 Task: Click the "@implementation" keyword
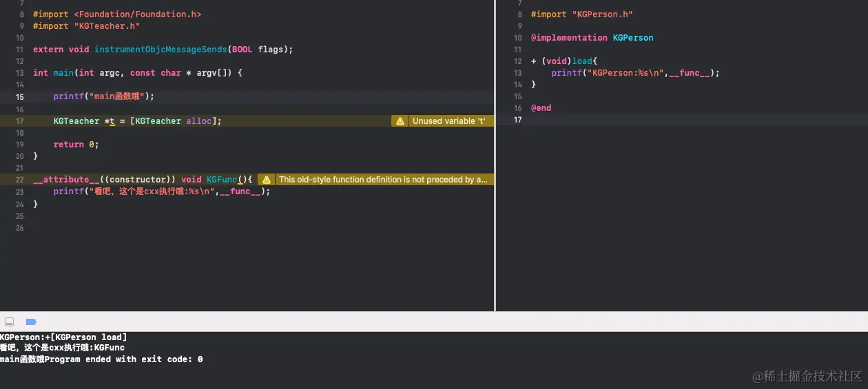click(569, 38)
